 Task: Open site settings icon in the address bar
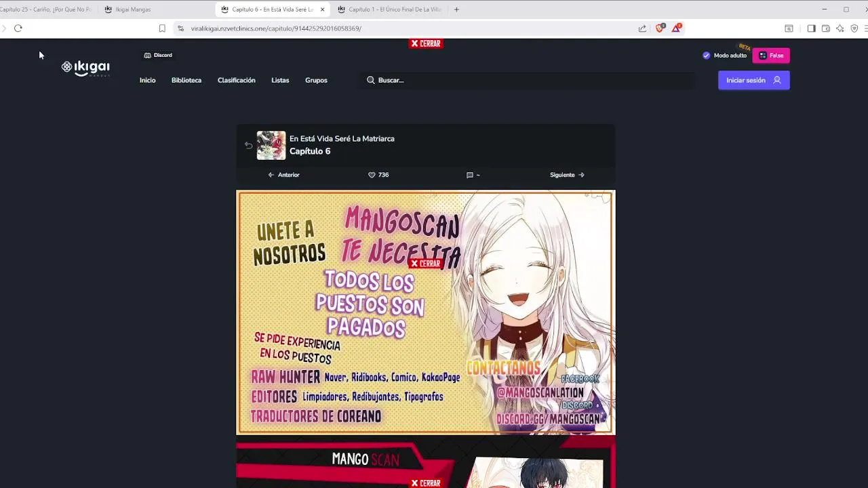point(180,28)
